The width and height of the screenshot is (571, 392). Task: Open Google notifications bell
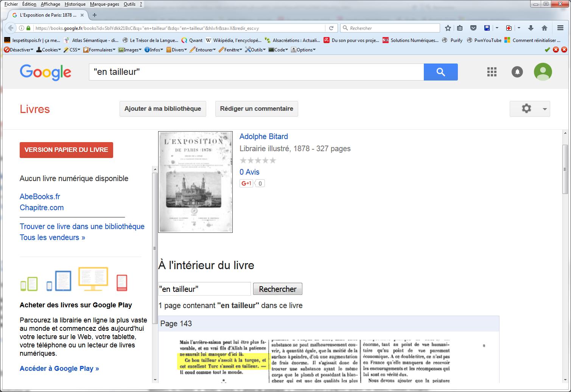[x=517, y=72]
